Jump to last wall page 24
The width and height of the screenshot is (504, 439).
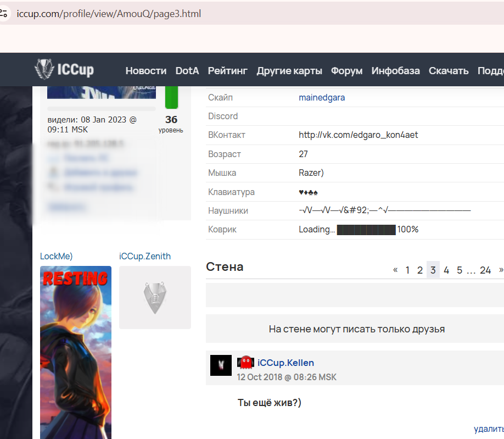click(x=485, y=270)
